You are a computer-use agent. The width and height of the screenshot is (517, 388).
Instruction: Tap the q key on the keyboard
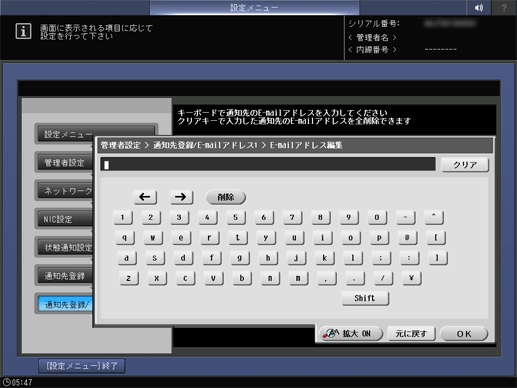[x=125, y=238]
